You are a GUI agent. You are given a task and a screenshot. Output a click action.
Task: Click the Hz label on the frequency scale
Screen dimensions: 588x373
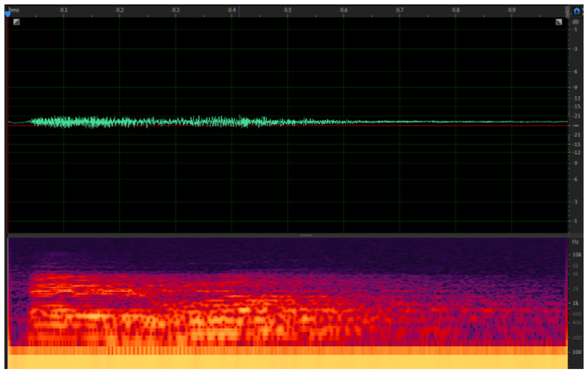pos(576,241)
